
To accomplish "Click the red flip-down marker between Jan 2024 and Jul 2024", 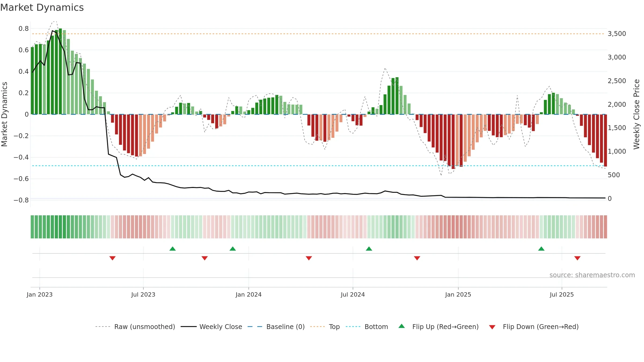I will coord(309,258).
